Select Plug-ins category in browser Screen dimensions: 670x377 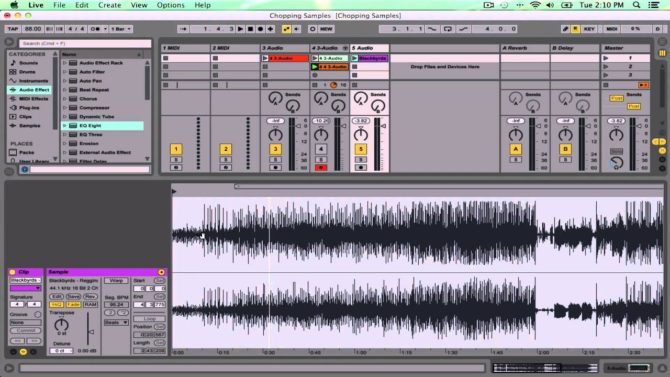click(29, 108)
